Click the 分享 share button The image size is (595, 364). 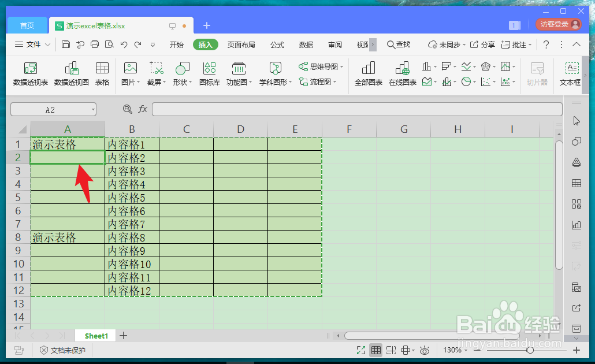(487, 44)
